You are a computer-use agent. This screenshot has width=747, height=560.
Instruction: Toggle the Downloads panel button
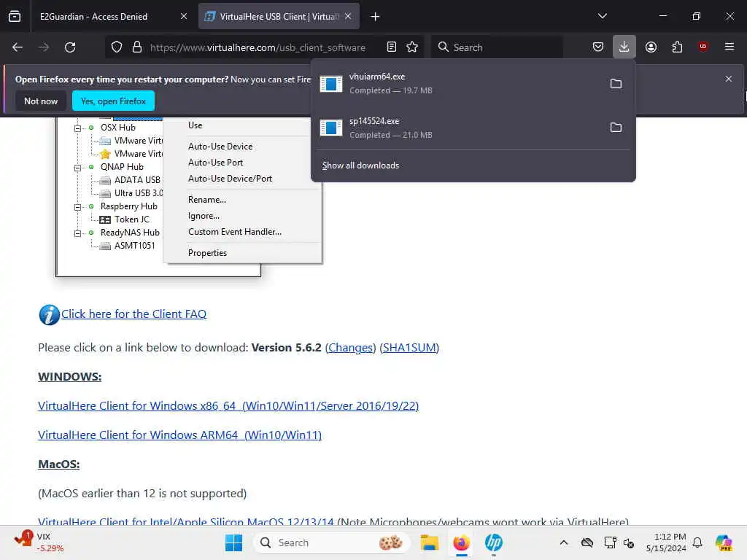(624, 47)
